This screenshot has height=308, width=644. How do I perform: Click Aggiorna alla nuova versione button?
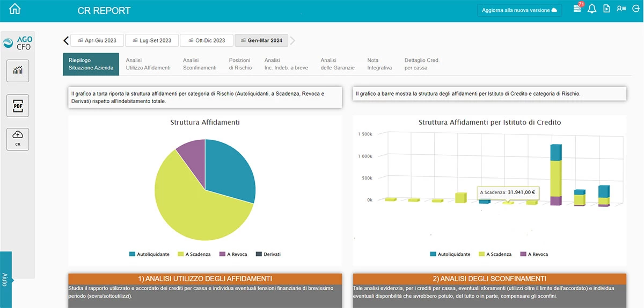pos(519,10)
